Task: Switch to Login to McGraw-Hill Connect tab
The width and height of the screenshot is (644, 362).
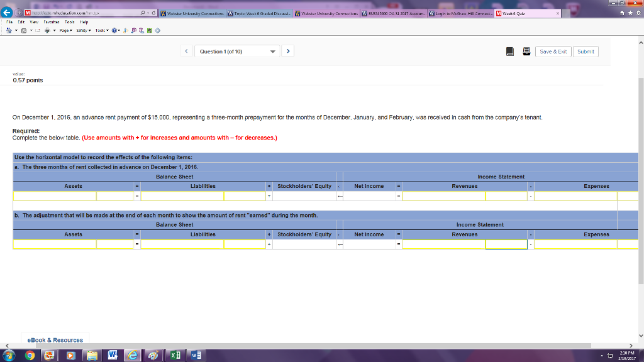Action: click(460, 14)
